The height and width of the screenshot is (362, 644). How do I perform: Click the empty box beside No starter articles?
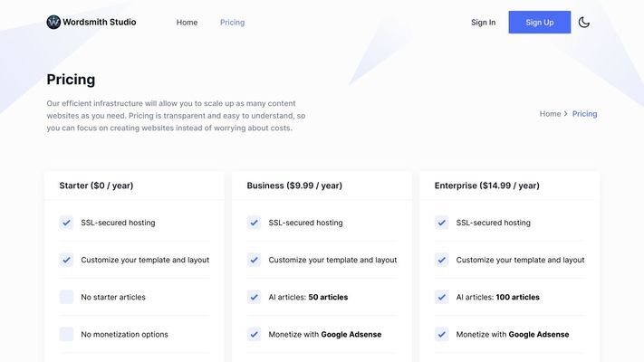coord(66,297)
